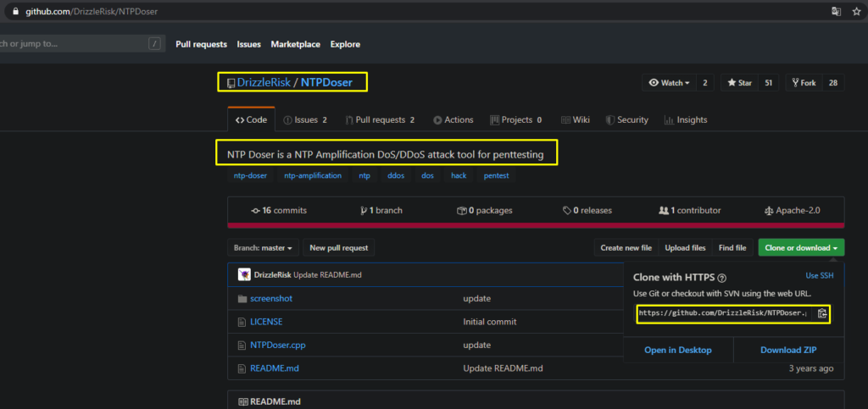Open the Branch: master selector
Screen dimensions: 868x409
coord(263,247)
